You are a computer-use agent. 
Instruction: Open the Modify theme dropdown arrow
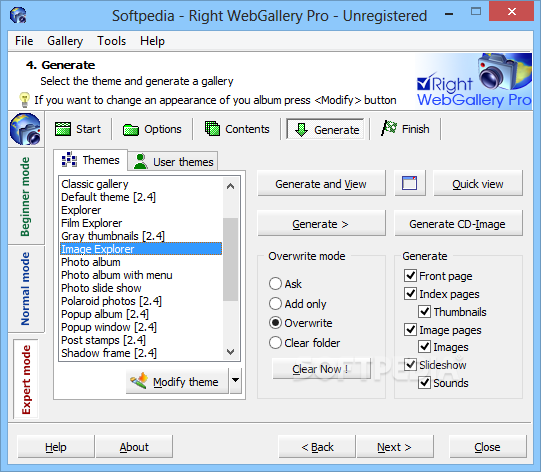click(236, 381)
